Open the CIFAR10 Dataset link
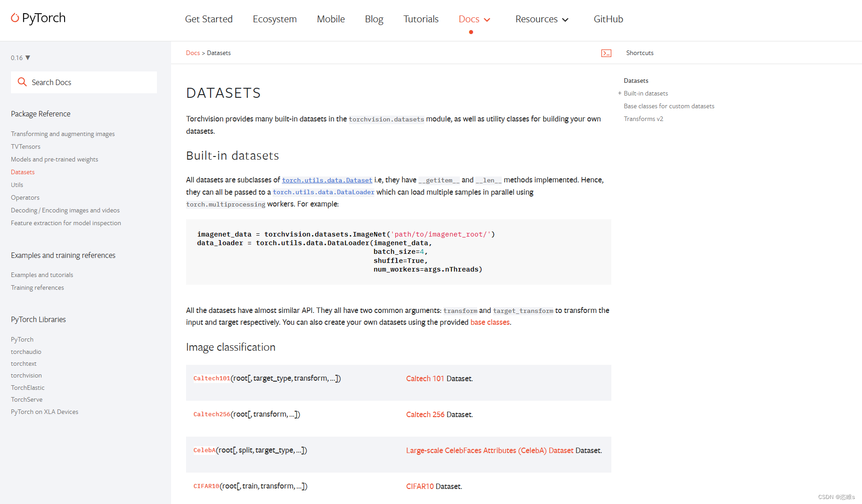 (x=419, y=486)
